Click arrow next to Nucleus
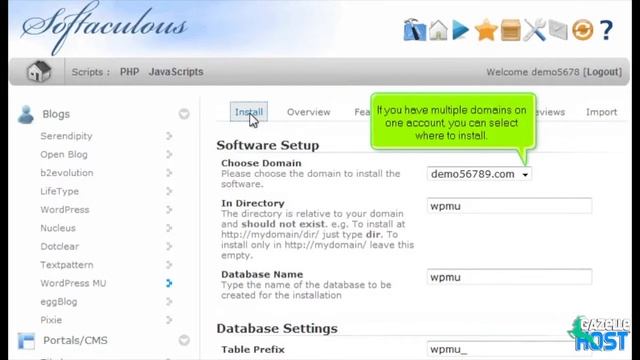Screen dimensions: 640x360 tap(169, 228)
